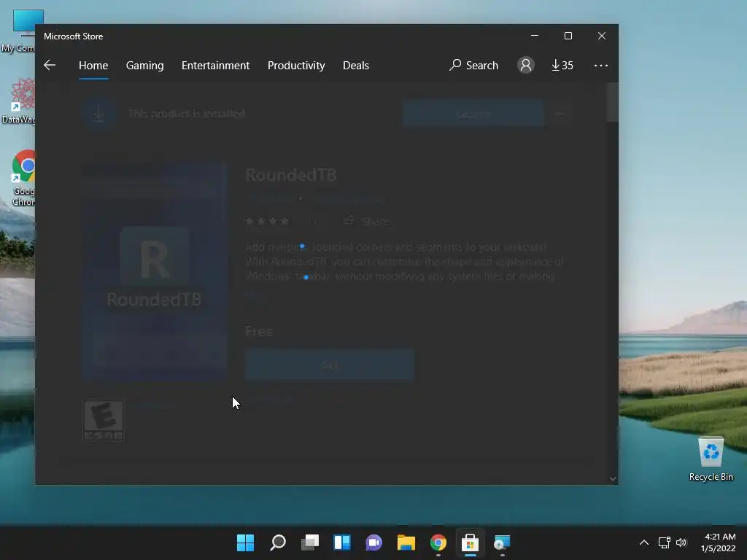Open the Windows Start menu
The width and height of the screenshot is (747, 560).
coord(245,542)
